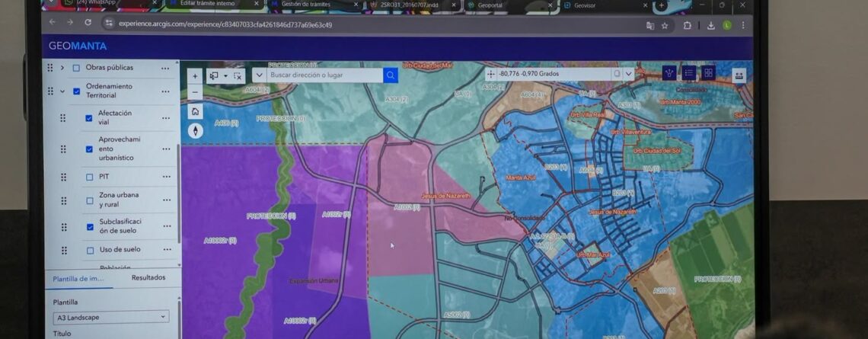Switch to the Resultados tab
Screen dimensions: 868x339
(x=148, y=278)
